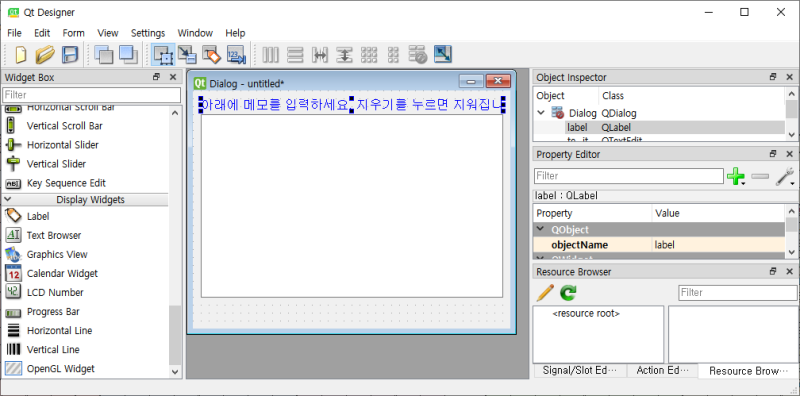This screenshot has height=396, width=800.
Task: Click the Widget Box filter field
Action: click(92, 95)
